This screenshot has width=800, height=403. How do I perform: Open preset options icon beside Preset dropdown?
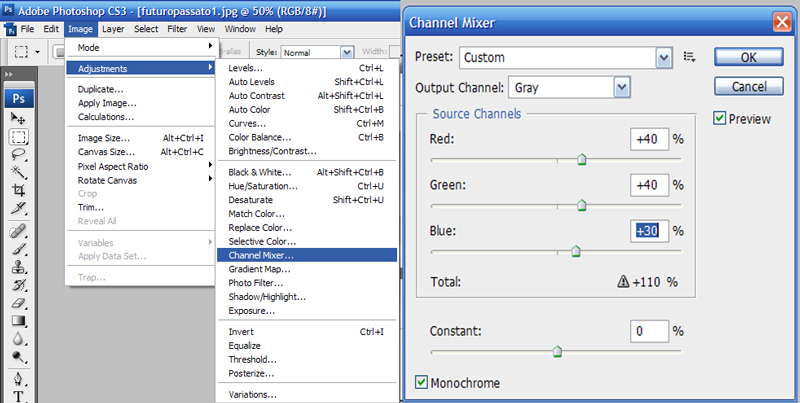689,58
